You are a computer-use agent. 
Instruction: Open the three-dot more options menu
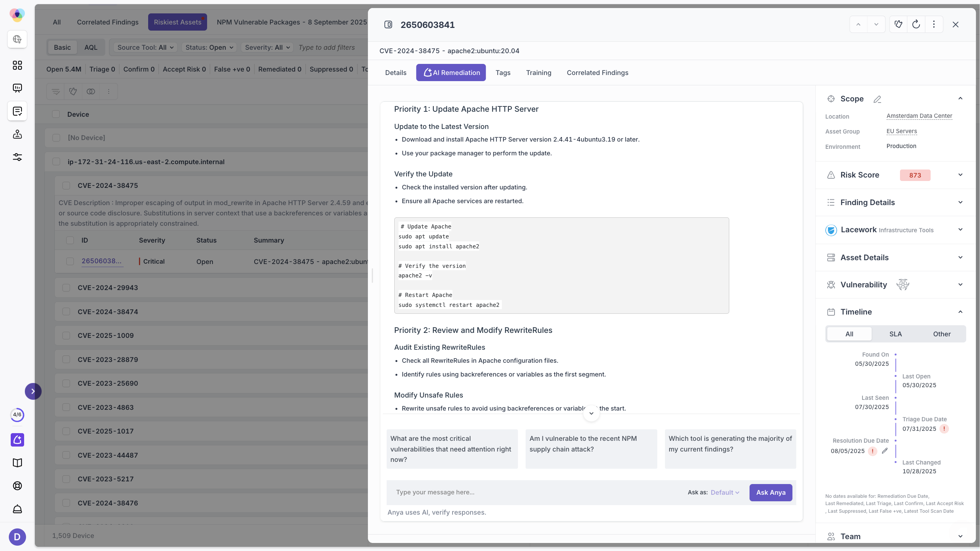[934, 24]
